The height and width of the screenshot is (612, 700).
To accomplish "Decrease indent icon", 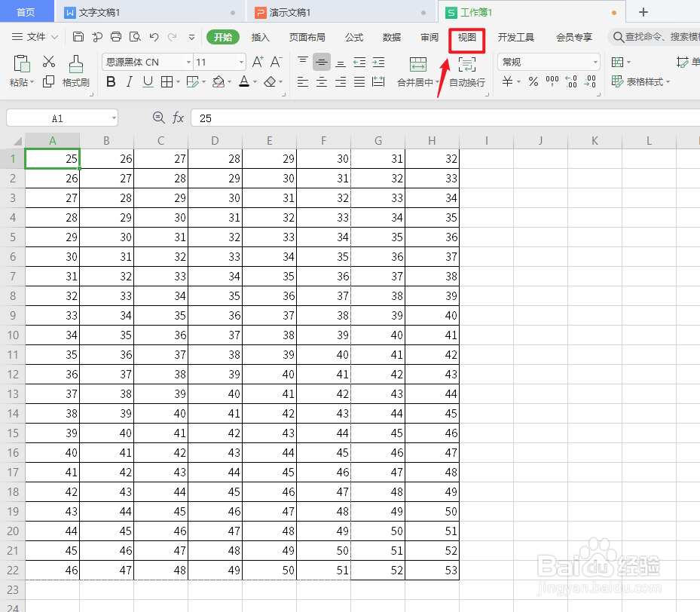I will pos(359,62).
